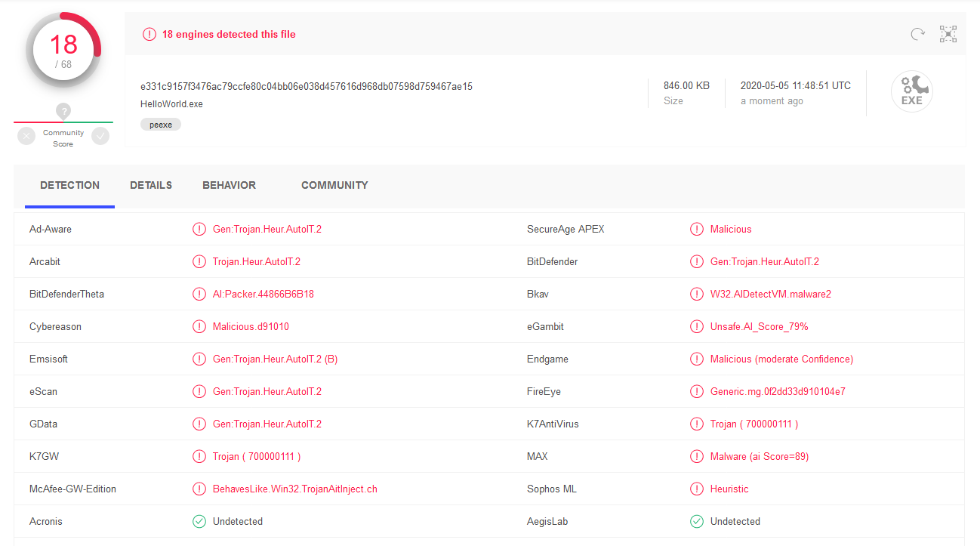Click the BehavesLike.Win32.TrojanAitInject.ch result
Screen dimensions: 980x546
point(294,489)
